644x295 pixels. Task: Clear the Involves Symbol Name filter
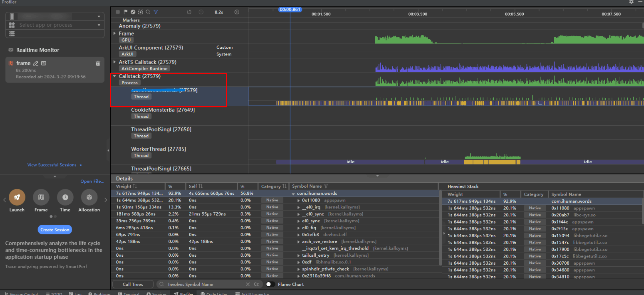(248, 284)
